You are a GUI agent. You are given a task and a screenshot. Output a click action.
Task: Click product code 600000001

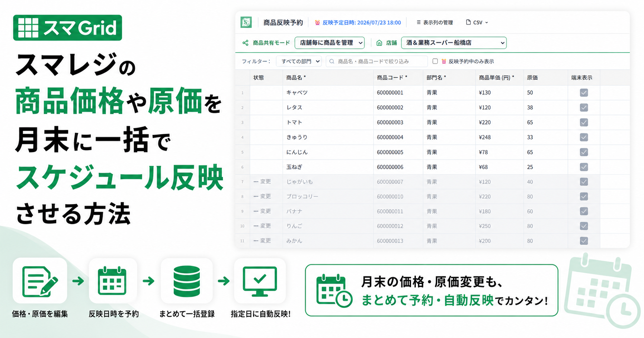pyautogui.click(x=390, y=93)
